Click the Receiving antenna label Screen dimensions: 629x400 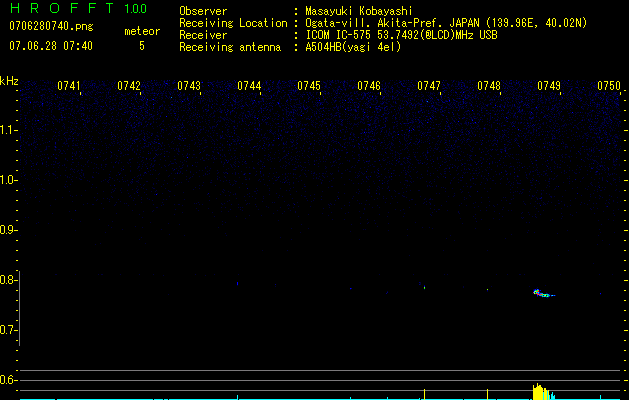pyautogui.click(x=230, y=47)
